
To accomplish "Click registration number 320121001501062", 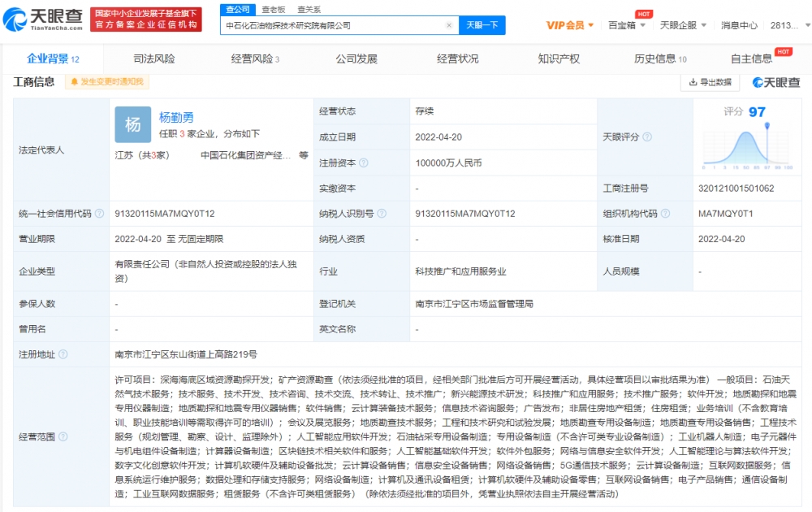I will [x=736, y=188].
